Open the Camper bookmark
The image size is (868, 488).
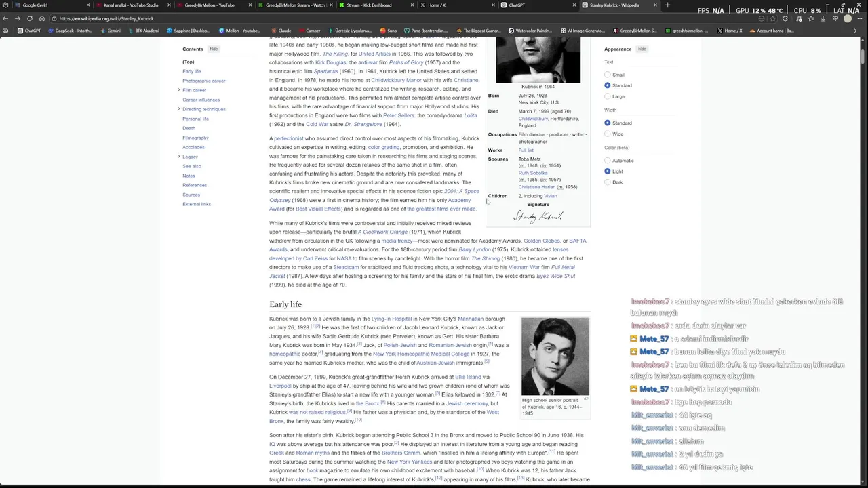click(x=309, y=30)
